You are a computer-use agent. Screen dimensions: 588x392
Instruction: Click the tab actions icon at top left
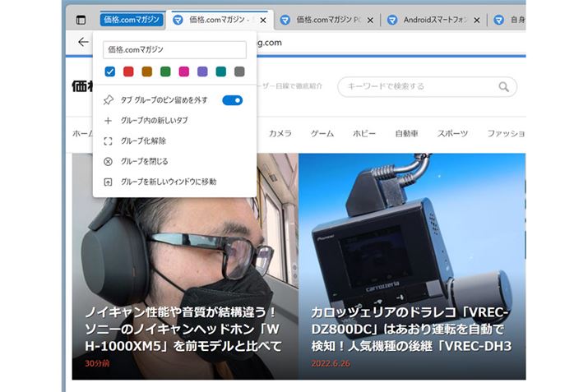81,20
